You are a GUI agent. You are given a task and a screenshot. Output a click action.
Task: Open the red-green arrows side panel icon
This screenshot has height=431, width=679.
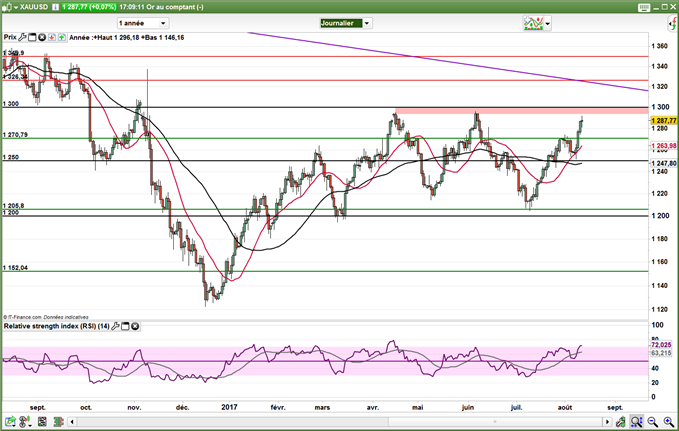[x=673, y=23]
